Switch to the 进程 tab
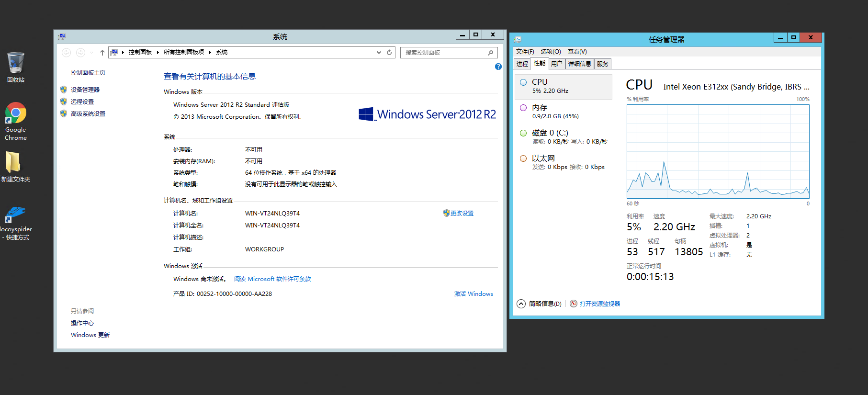The width and height of the screenshot is (868, 395). [x=522, y=64]
